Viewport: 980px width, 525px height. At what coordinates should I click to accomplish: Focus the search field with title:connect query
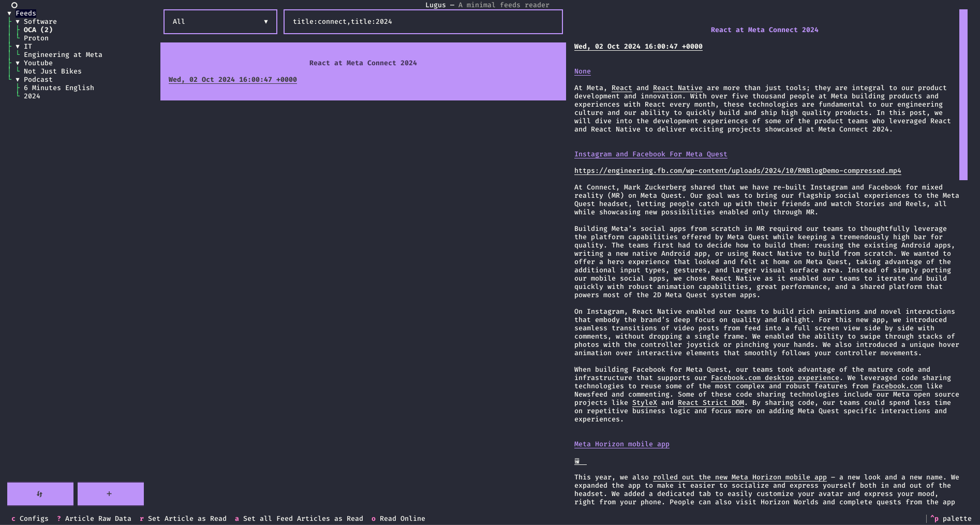click(423, 22)
